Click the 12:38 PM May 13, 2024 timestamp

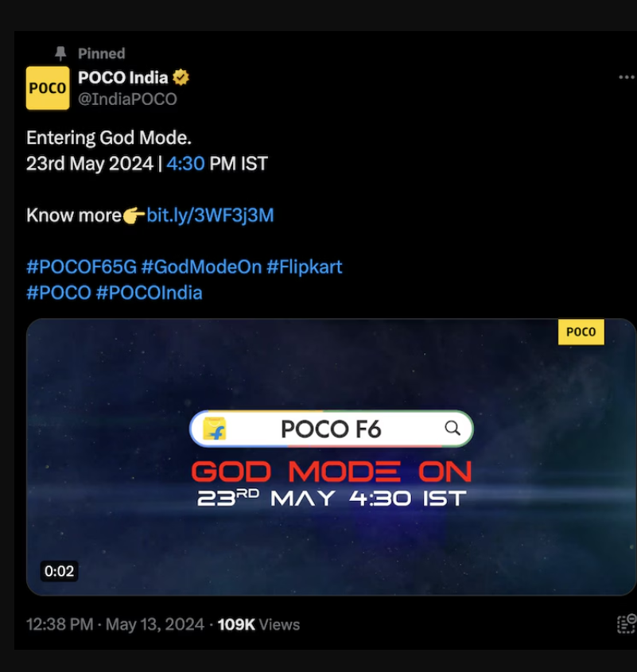coord(115,625)
